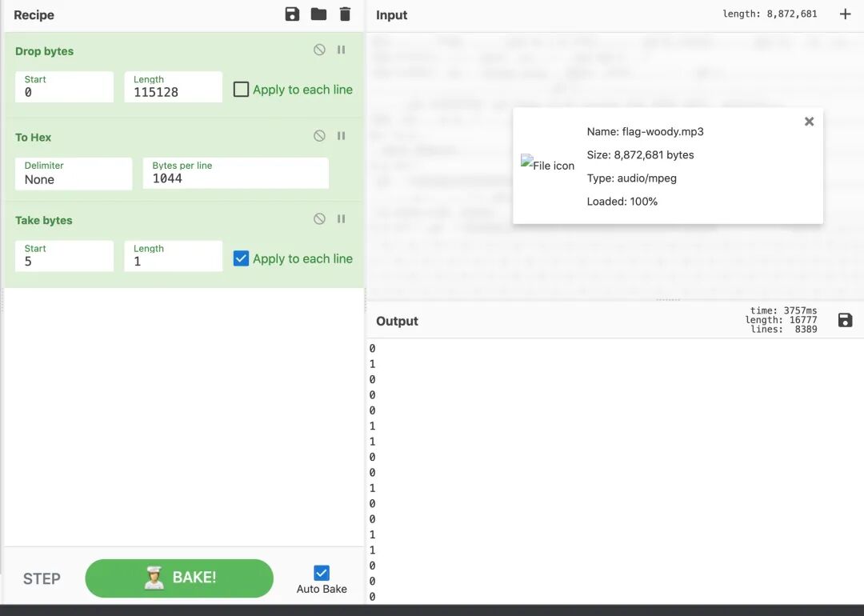The height and width of the screenshot is (616, 864).
Task: Edit the Drop bytes Length field
Action: coord(173,86)
